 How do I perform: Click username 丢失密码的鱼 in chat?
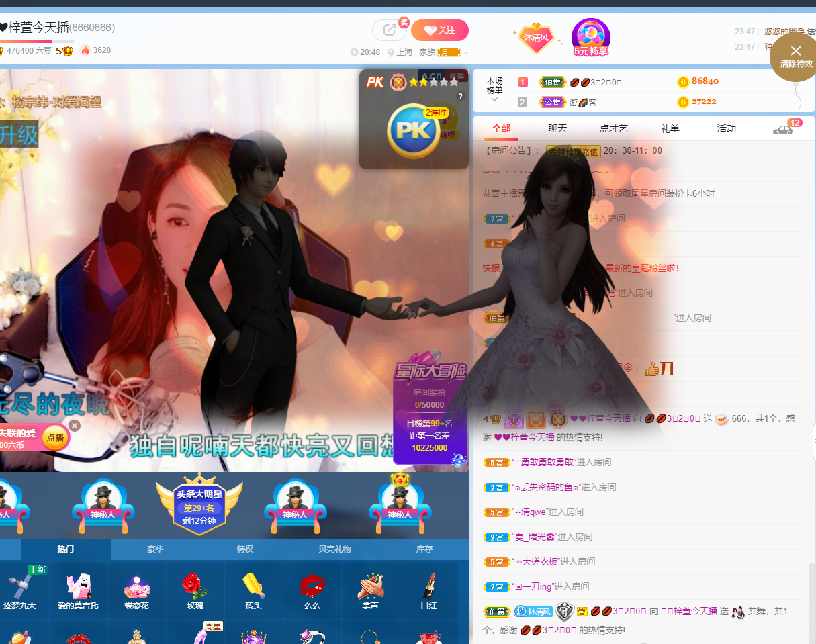[x=545, y=487]
